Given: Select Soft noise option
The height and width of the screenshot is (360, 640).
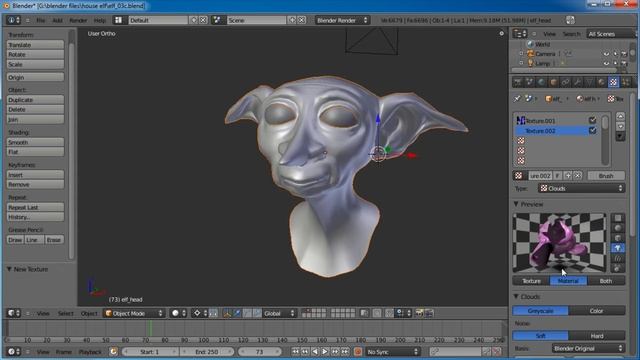Looking at the screenshot, I should click(540, 336).
